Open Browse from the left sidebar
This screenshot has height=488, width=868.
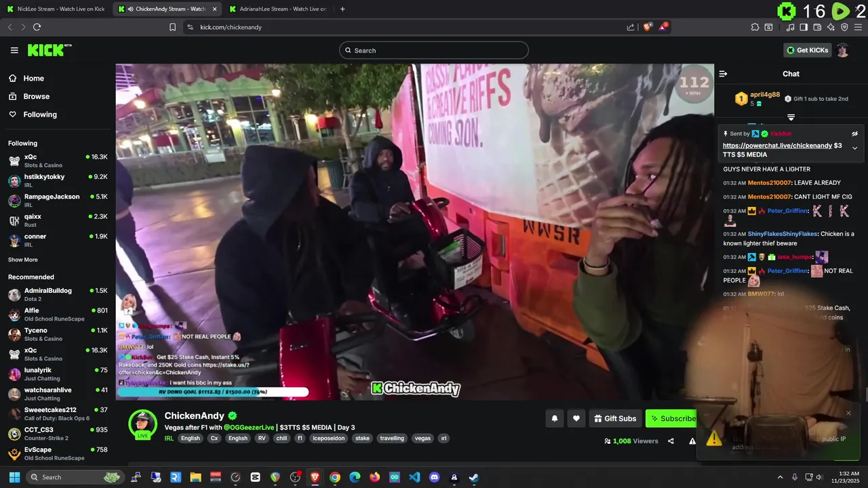click(x=36, y=96)
